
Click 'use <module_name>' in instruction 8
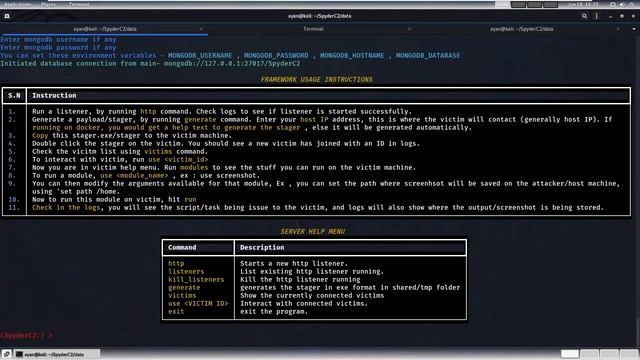tap(134, 175)
